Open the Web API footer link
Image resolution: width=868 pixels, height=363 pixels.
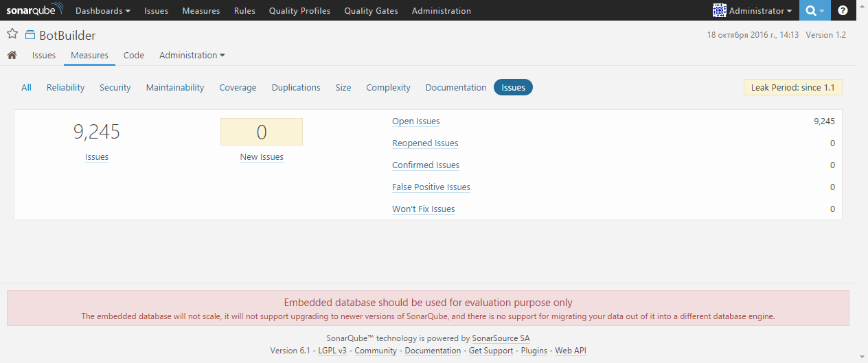571,351
